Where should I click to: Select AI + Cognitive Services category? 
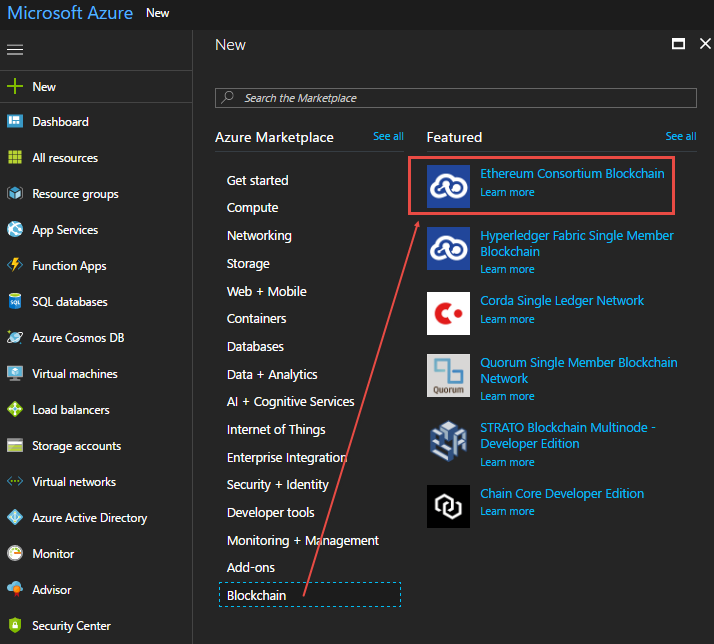[x=291, y=402]
